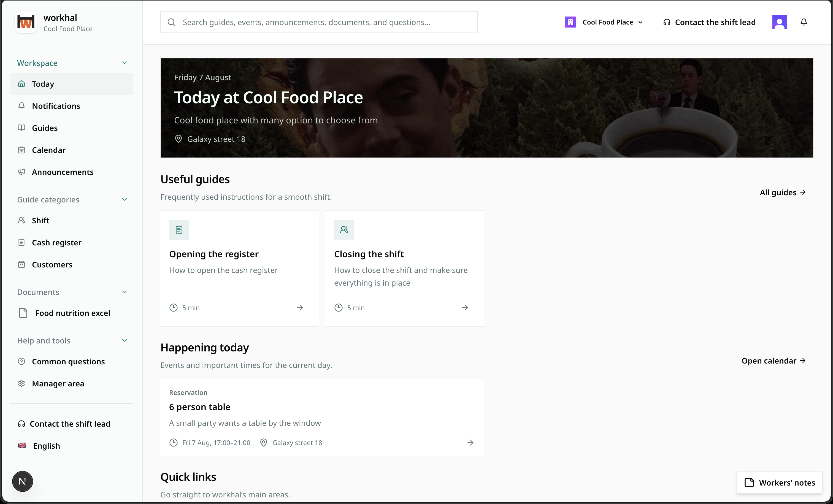
Task: Collapse the Documents section
Action: coord(125,292)
